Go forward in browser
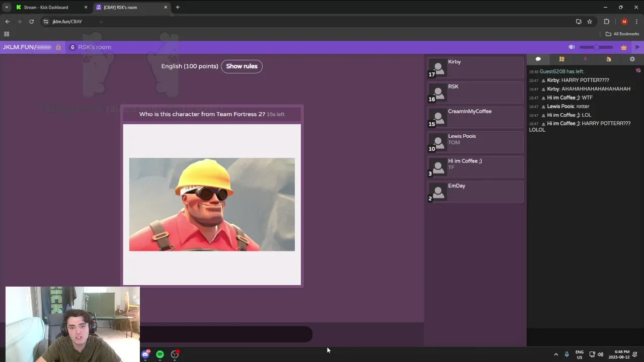Image resolution: width=644 pixels, height=362 pixels. point(19,22)
